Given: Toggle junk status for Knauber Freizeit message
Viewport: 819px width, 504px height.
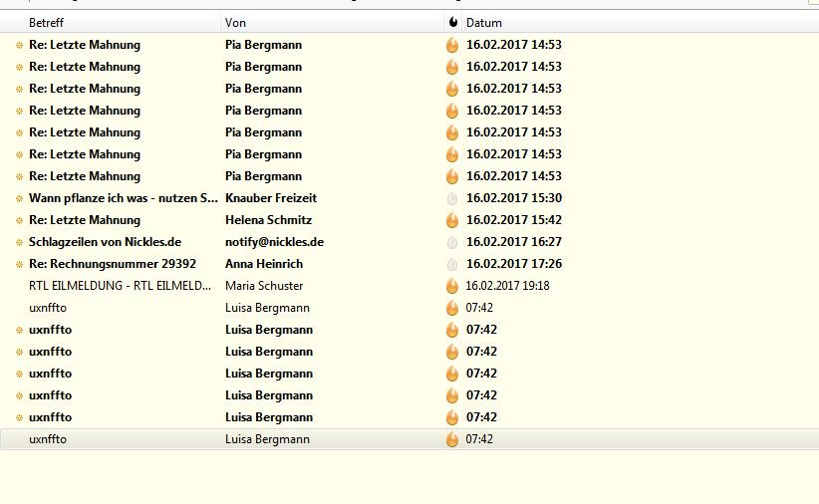Looking at the screenshot, I should coord(452,198).
